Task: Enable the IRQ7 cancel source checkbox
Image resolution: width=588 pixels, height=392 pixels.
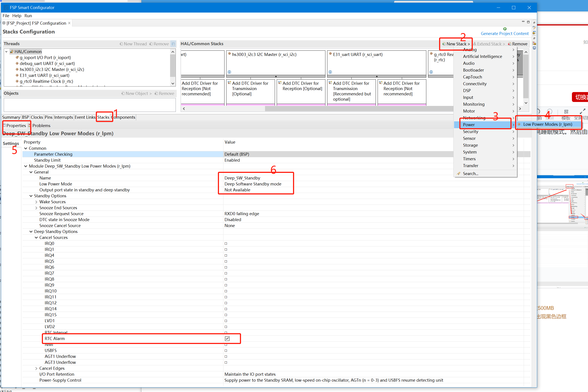Action: click(226, 273)
